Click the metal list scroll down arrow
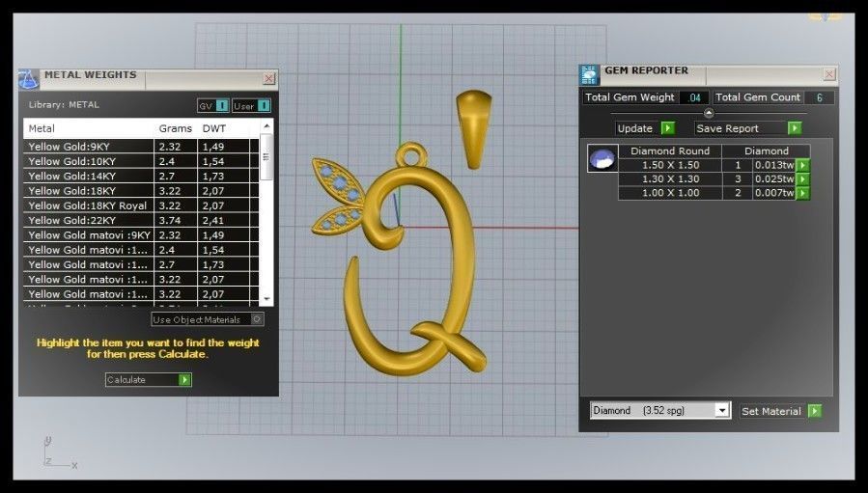Image resolution: width=868 pixels, height=493 pixels. (x=266, y=298)
